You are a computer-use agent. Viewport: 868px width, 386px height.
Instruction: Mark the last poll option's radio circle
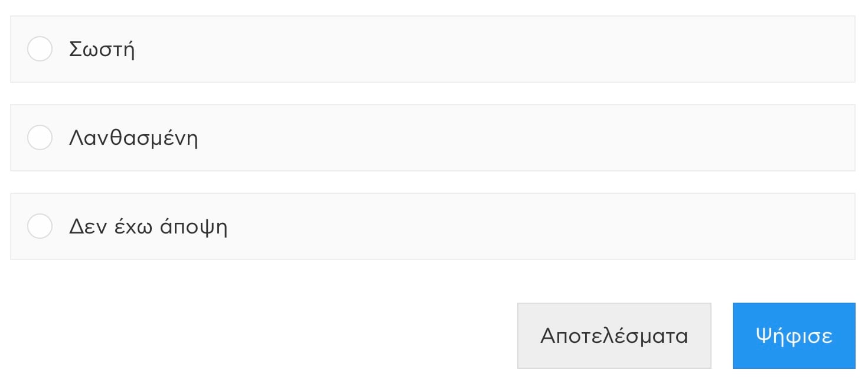(x=40, y=226)
